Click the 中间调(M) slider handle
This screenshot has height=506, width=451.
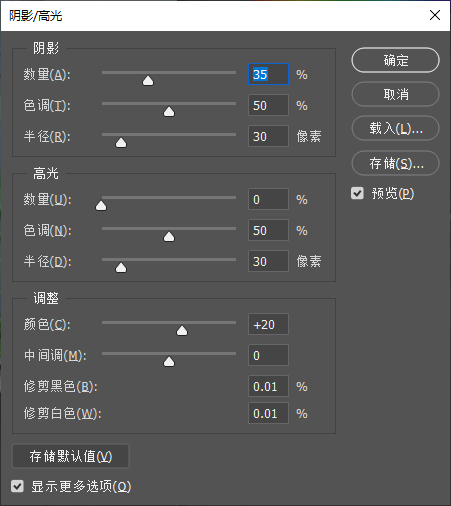coord(169,362)
